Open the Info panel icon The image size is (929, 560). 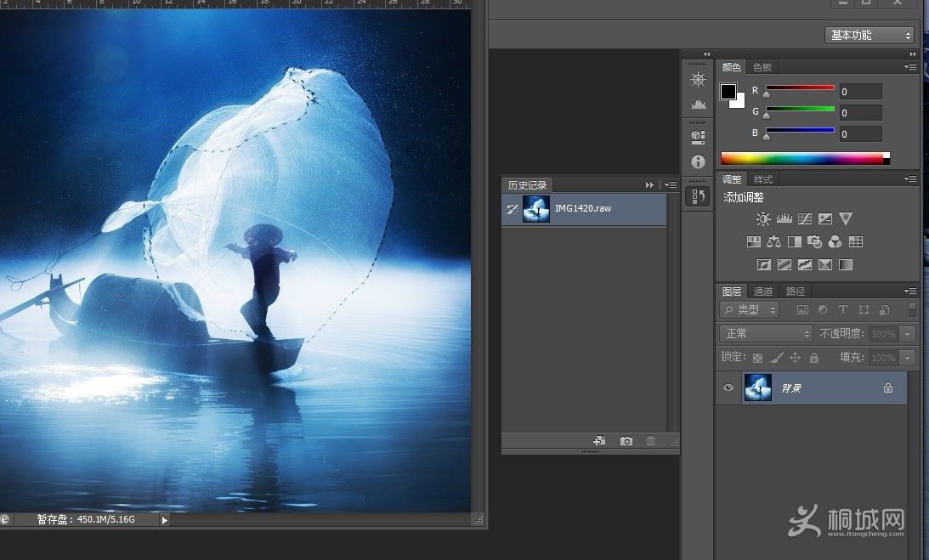[698, 161]
